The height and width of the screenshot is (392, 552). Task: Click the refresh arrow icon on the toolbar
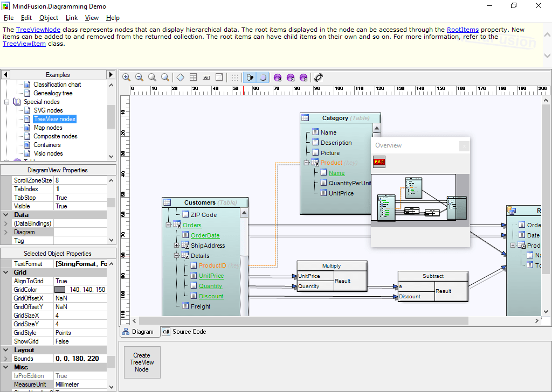318,77
